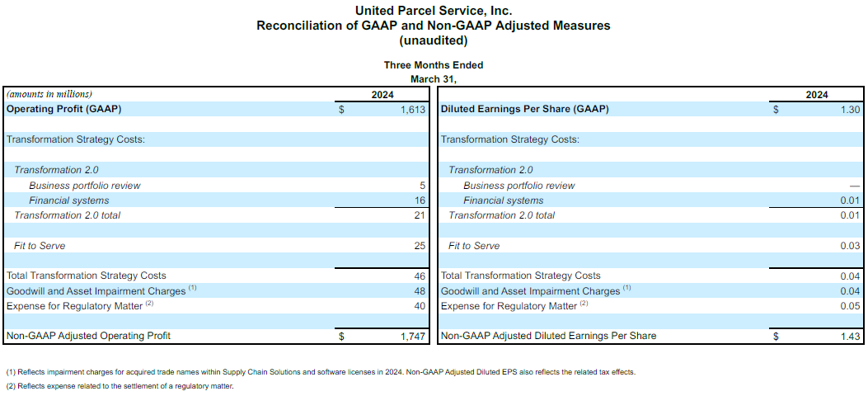Click the 0.03 Fit to Serve EPS value

pyautogui.click(x=851, y=245)
